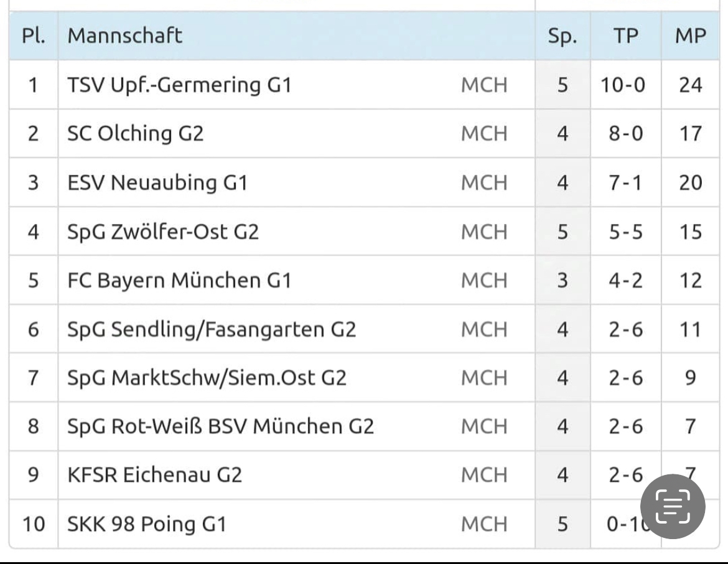
Task: Open SpG Rot-Weiß BSV München G2
Action: (220, 426)
